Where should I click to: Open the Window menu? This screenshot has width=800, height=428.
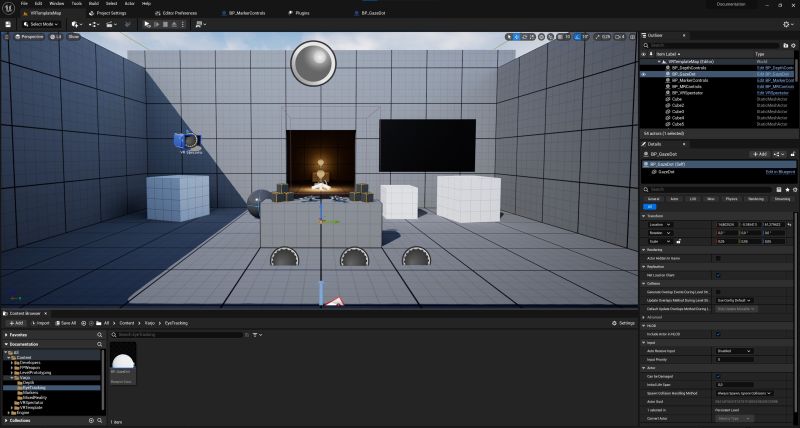[57, 4]
